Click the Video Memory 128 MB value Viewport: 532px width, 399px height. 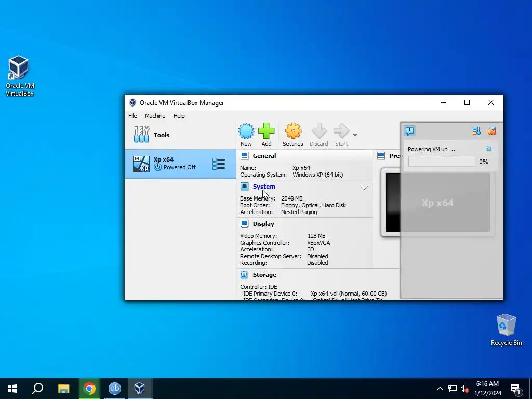click(x=316, y=236)
